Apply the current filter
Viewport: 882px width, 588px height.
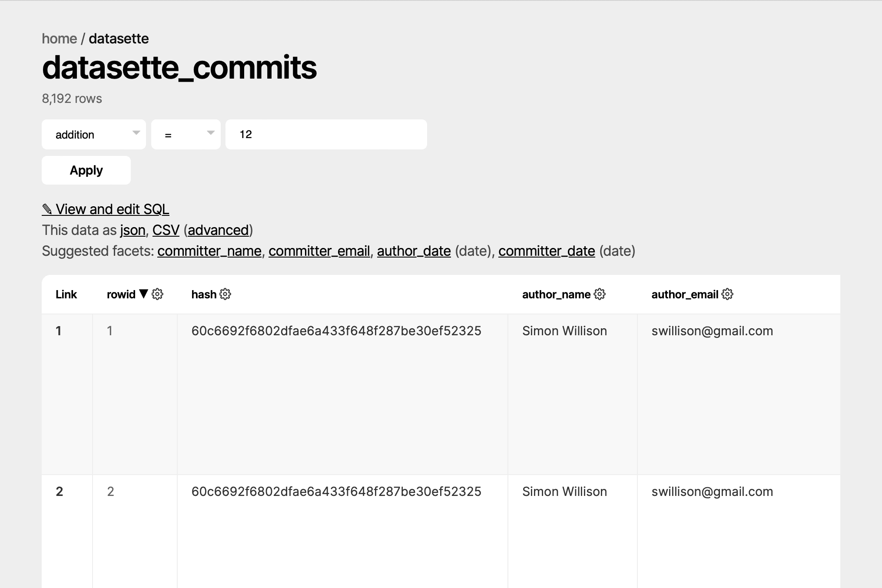coord(86,170)
